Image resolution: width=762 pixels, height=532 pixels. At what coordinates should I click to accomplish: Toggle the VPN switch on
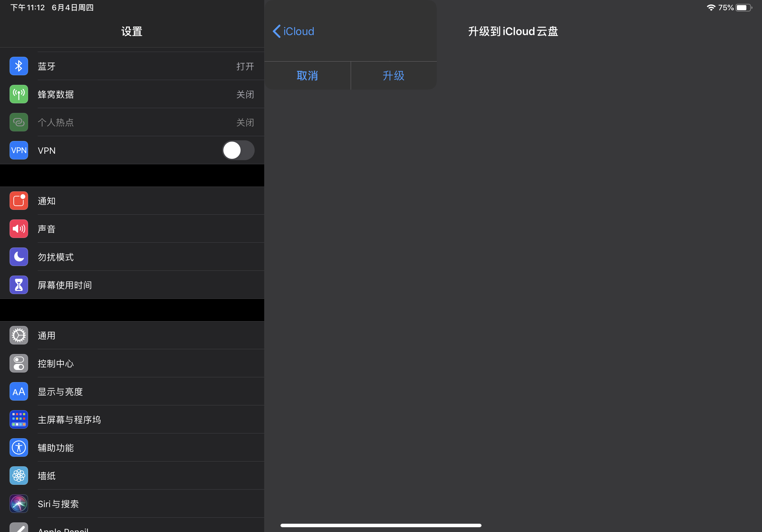coord(238,150)
